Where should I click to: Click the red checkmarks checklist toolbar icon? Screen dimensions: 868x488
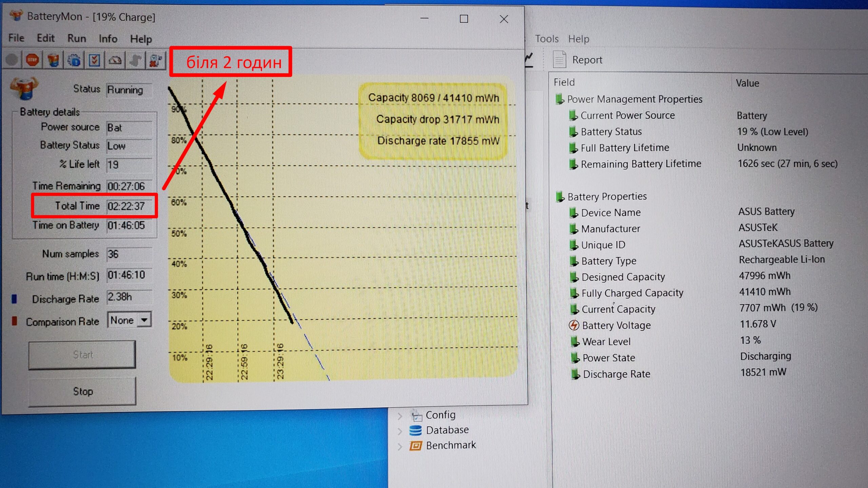[94, 61]
